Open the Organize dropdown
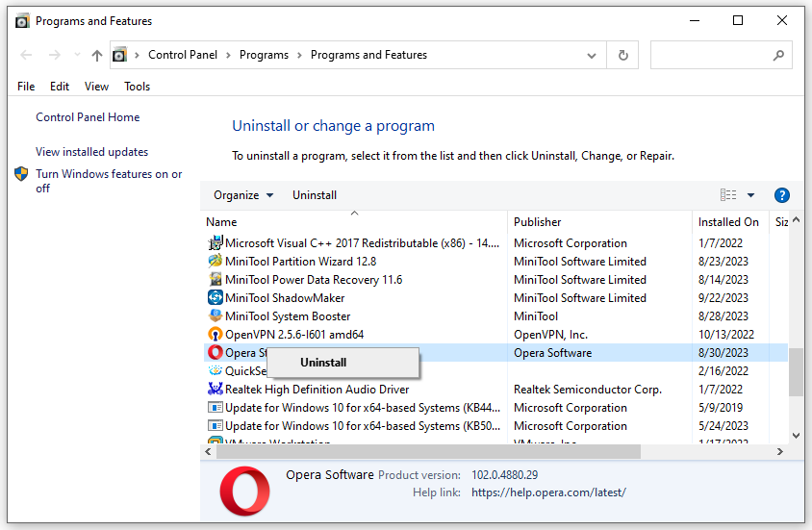Screen dimensions: 812x530 243,195
